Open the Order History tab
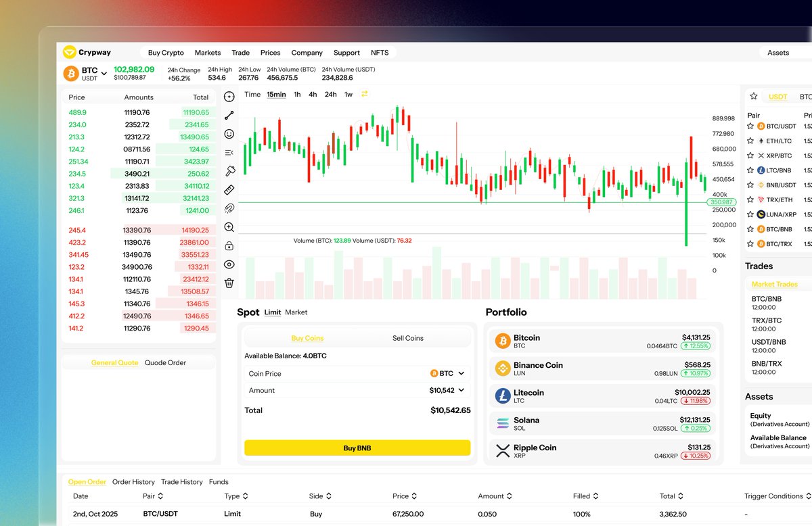The image size is (812, 526). coord(133,482)
